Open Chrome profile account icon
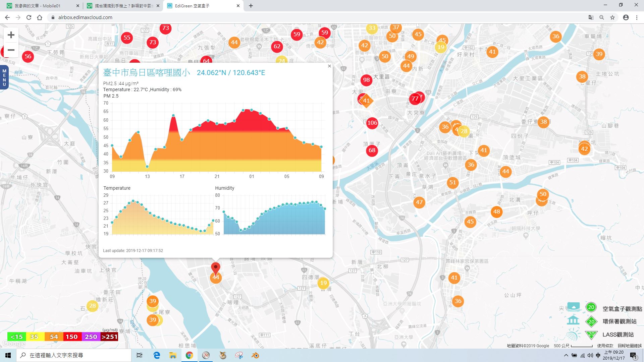This screenshot has height=362, width=644. point(626,17)
